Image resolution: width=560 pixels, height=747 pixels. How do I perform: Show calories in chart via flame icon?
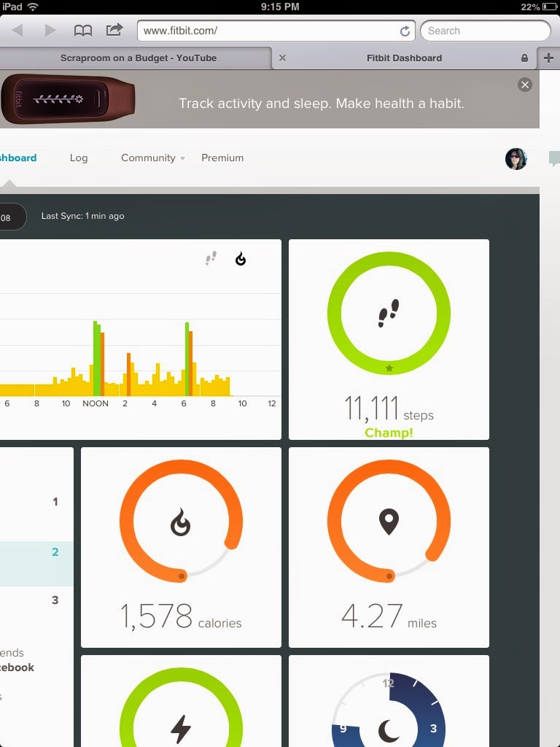(241, 259)
